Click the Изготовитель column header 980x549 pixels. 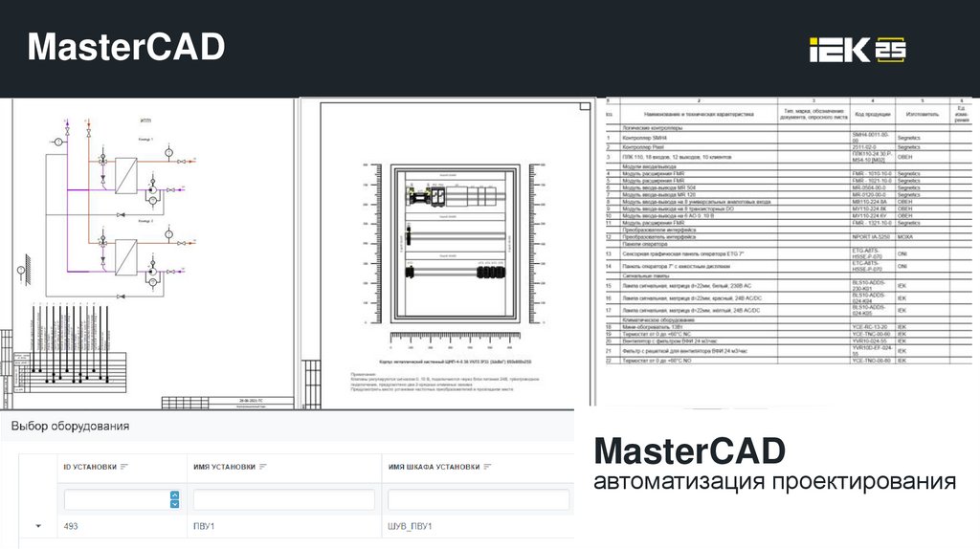(922, 115)
